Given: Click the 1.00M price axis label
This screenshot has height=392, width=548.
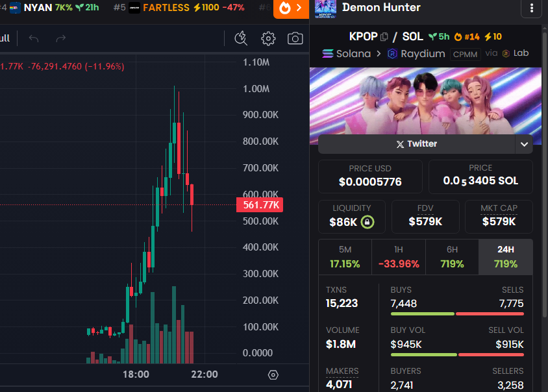Looking at the screenshot, I should 256,89.
